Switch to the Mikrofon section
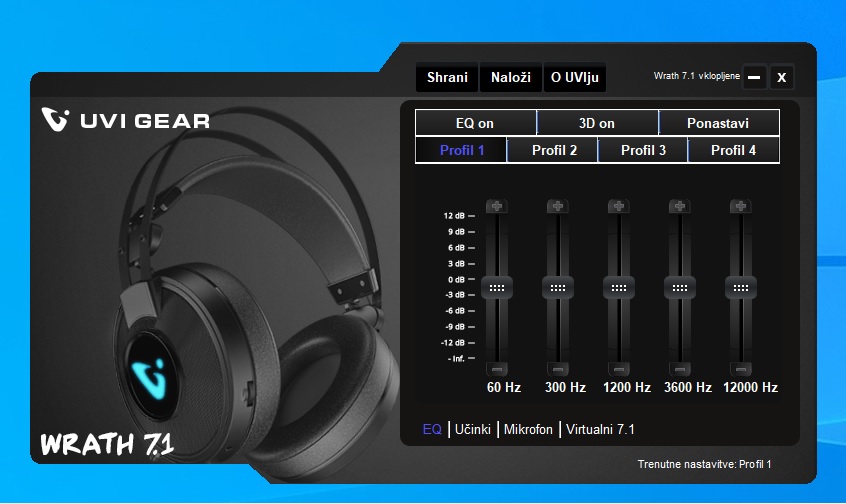Image resolution: width=846 pixels, height=504 pixels. tap(528, 430)
